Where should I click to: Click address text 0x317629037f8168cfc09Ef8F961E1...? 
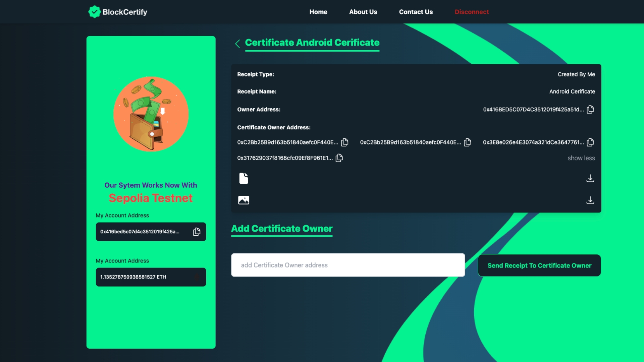(x=285, y=158)
